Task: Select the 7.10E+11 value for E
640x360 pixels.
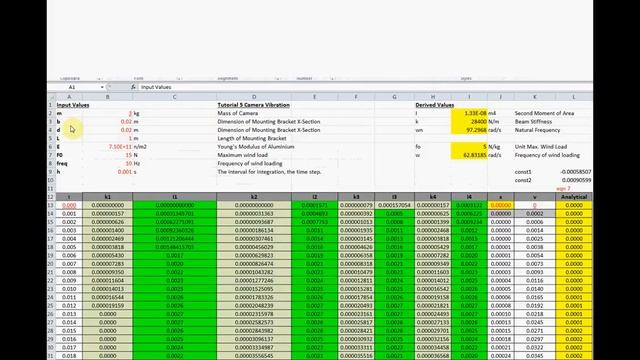Action: pyautogui.click(x=108, y=147)
